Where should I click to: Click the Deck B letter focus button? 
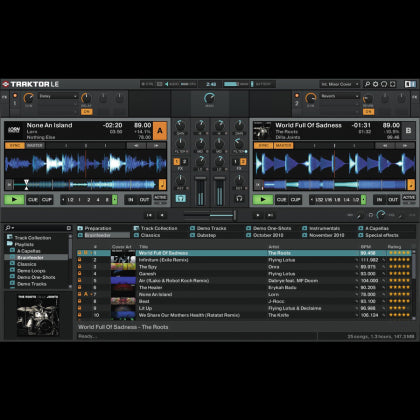tap(408, 131)
